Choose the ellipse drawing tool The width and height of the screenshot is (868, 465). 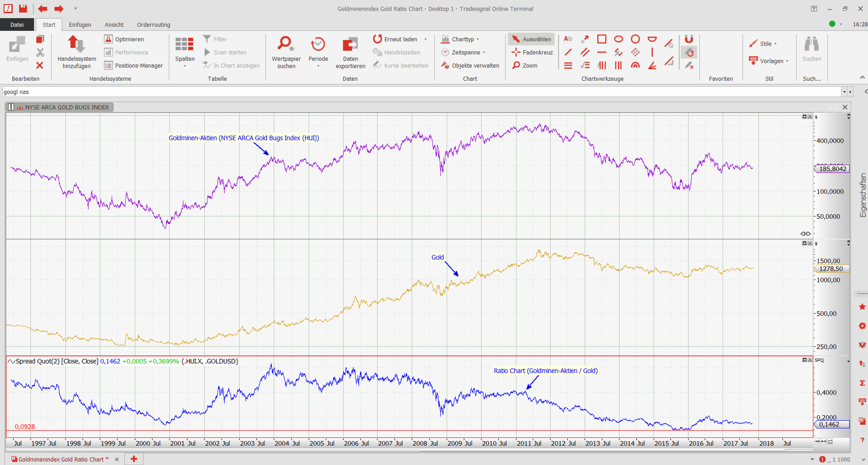pos(618,39)
